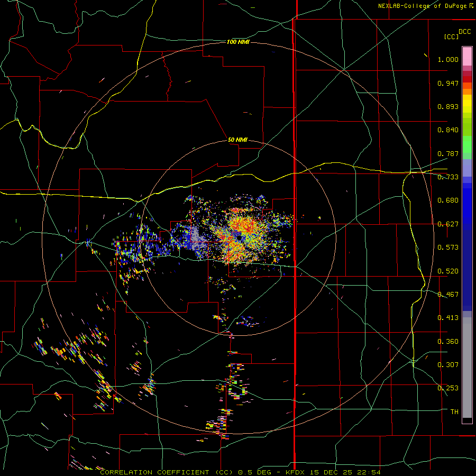Select the lavender segment of the color bar
Viewport: 476px width, 476px height.
pos(467,168)
